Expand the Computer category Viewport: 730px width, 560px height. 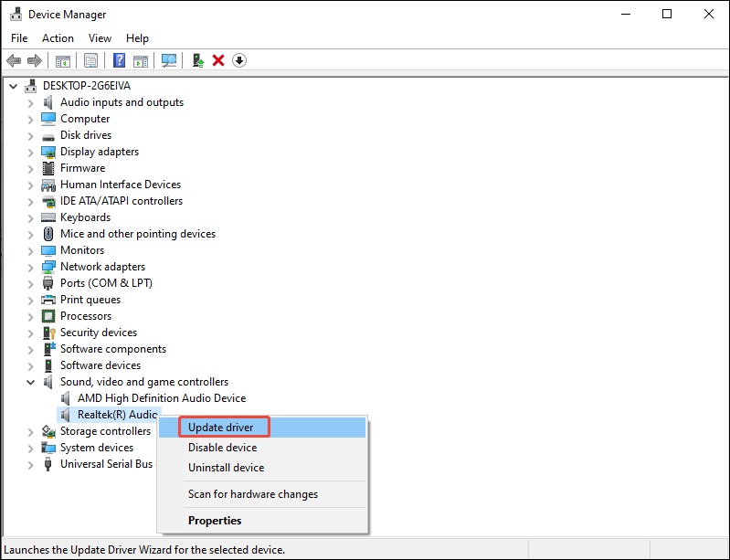coord(31,120)
